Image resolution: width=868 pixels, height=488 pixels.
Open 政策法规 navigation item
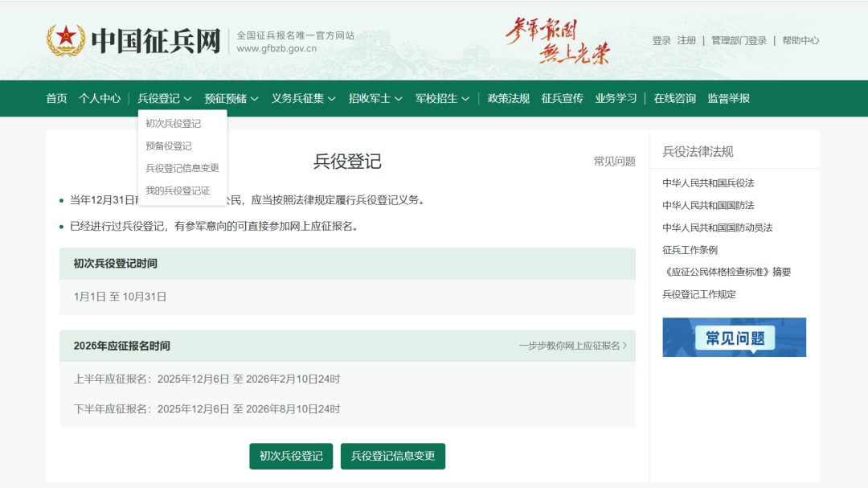coord(508,99)
